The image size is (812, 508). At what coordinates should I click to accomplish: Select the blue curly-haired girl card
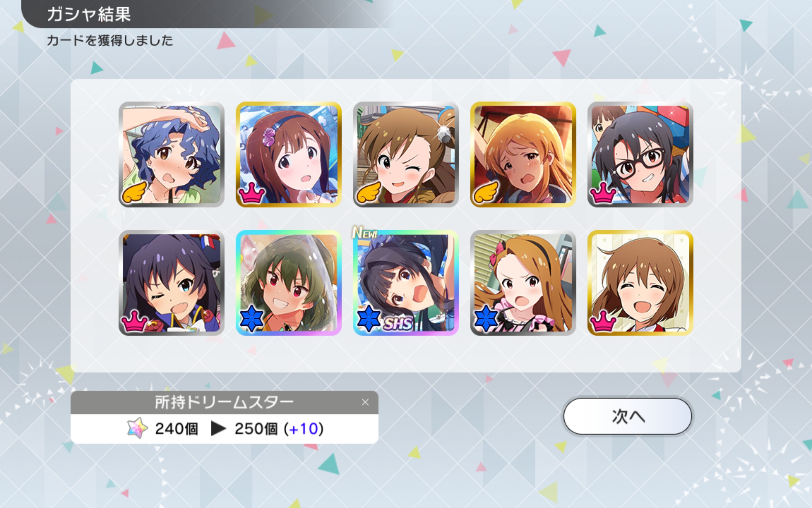pyautogui.click(x=171, y=155)
